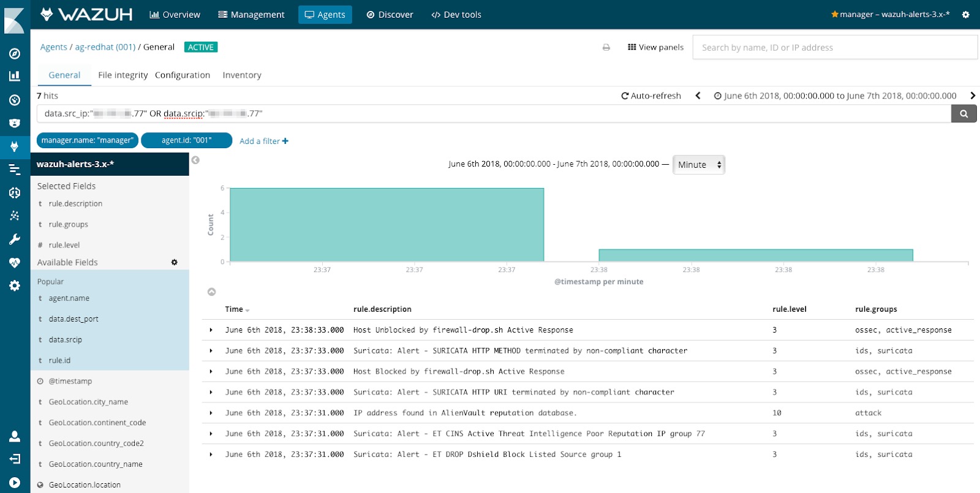Open Timelion mask sidebar icon

pyautogui.click(x=15, y=123)
